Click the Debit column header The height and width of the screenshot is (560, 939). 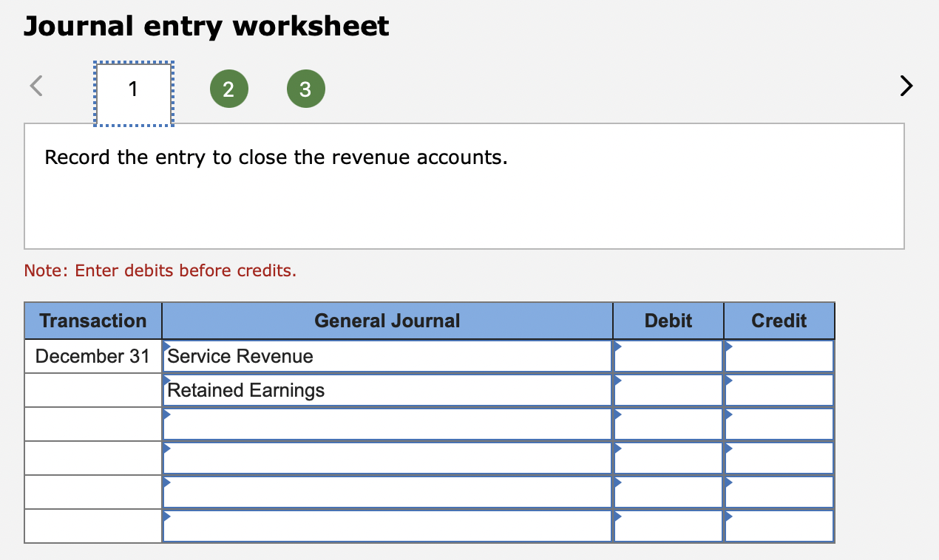tap(667, 320)
